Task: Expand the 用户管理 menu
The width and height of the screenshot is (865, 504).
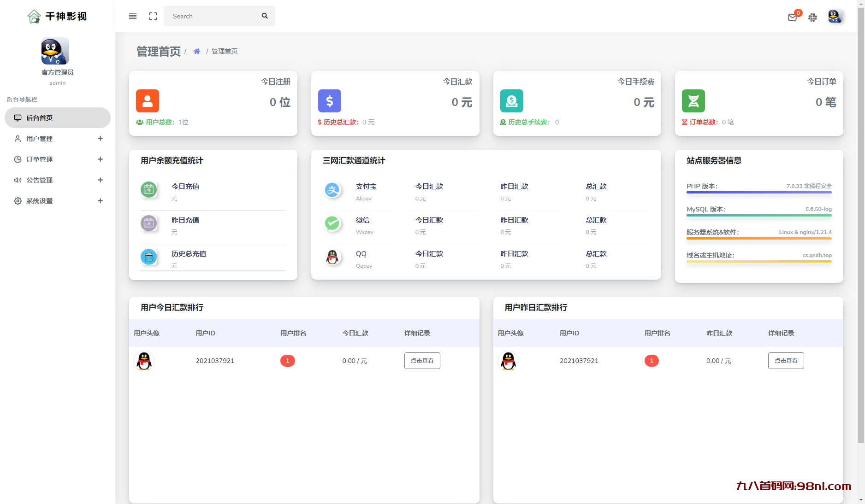Action: pyautogui.click(x=58, y=139)
